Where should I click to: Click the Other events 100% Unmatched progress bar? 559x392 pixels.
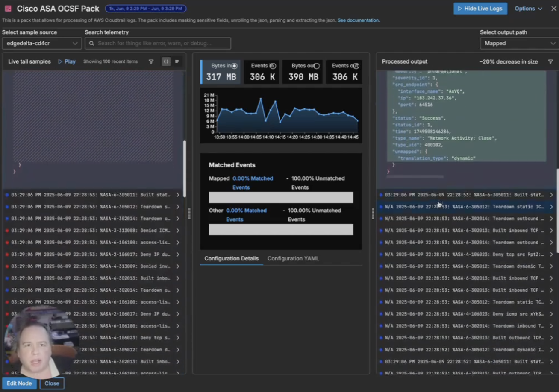pos(281,229)
